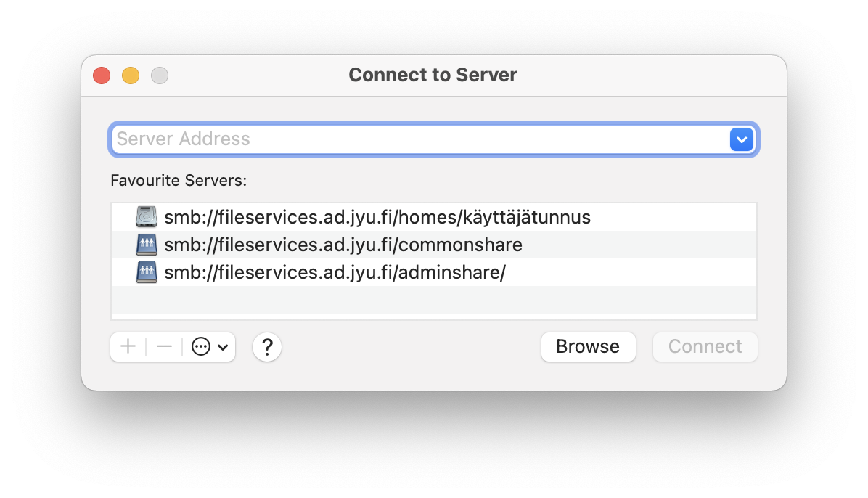Screen dimensions: 868x498
Task: Add server to favourites with plus button
Action: pos(128,347)
